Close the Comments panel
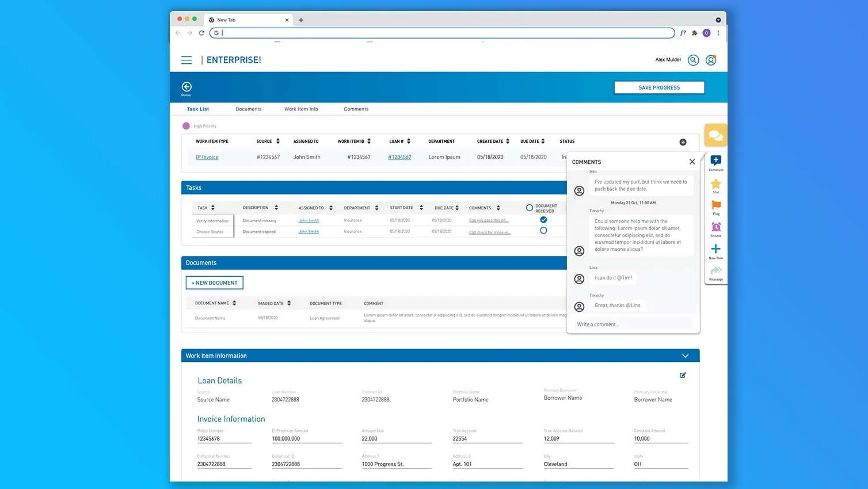868x489 pixels. [x=692, y=162]
